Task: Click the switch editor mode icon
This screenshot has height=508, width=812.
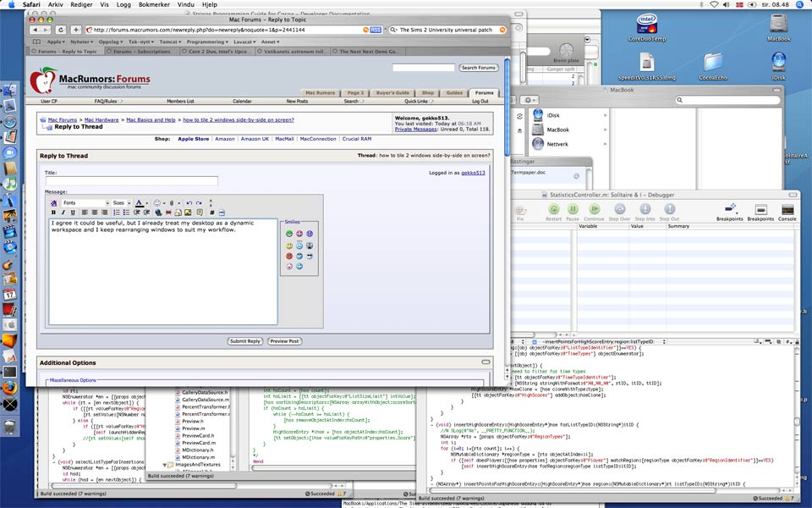Action: pyautogui.click(x=53, y=203)
